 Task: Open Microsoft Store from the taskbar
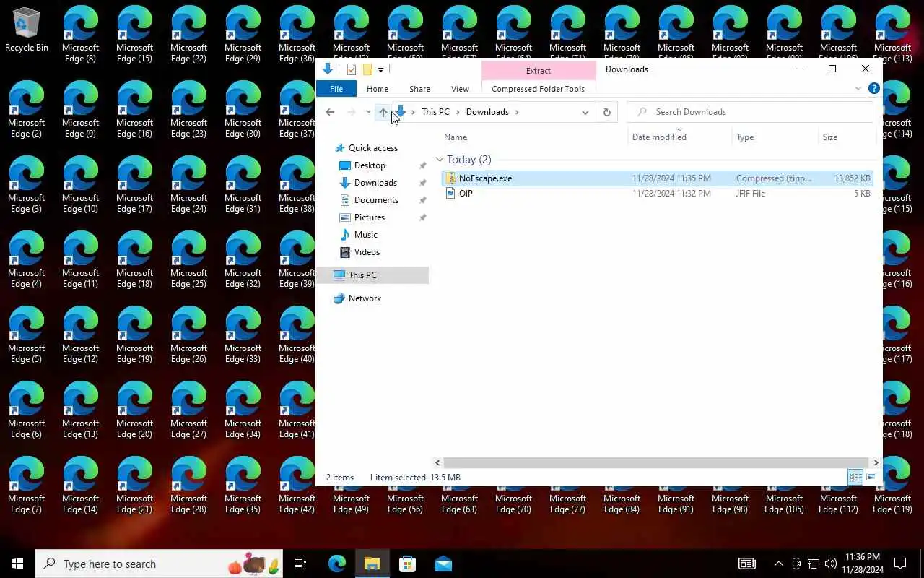tap(408, 564)
